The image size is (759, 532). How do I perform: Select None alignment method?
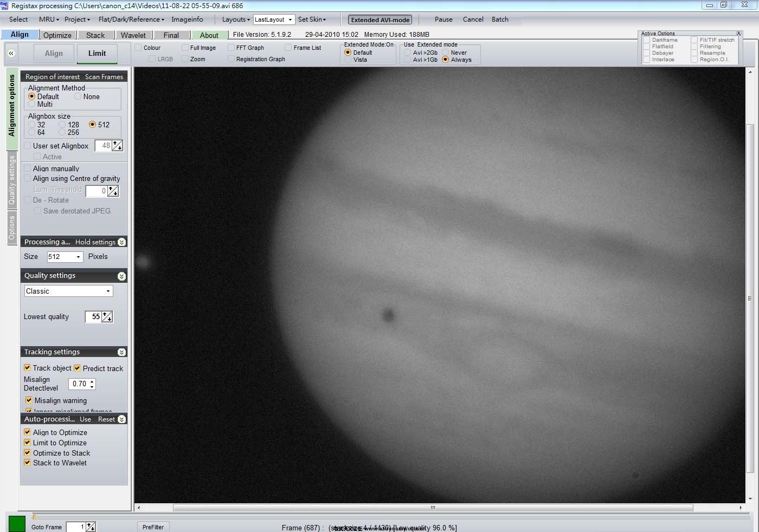(78, 96)
